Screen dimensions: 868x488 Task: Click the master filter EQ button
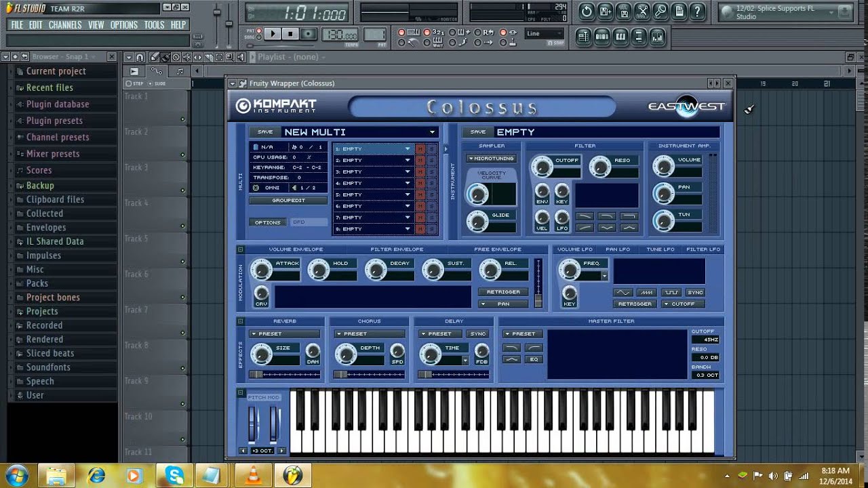click(x=535, y=359)
